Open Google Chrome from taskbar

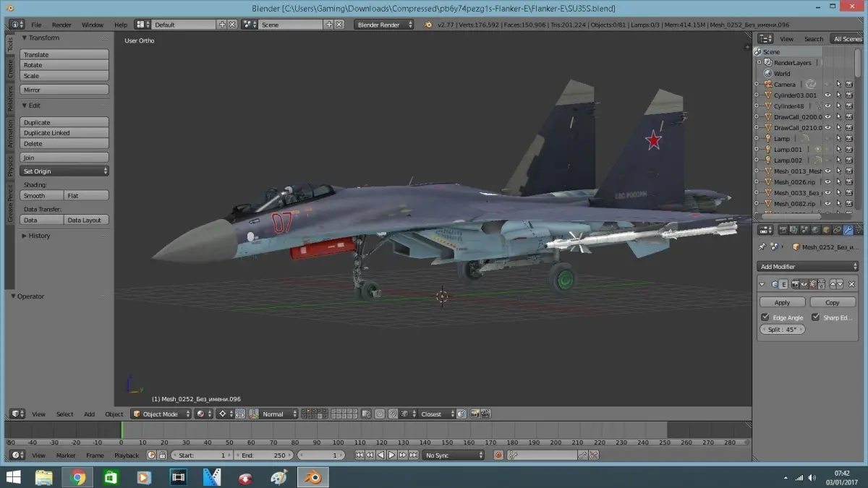(78, 477)
